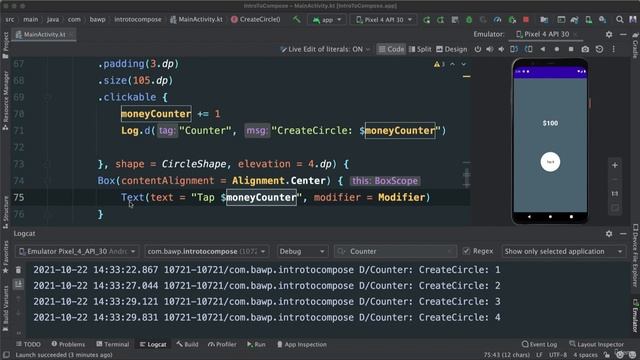640x360 pixels.
Task: Open the Logcat tool window tab
Action: click(153, 344)
